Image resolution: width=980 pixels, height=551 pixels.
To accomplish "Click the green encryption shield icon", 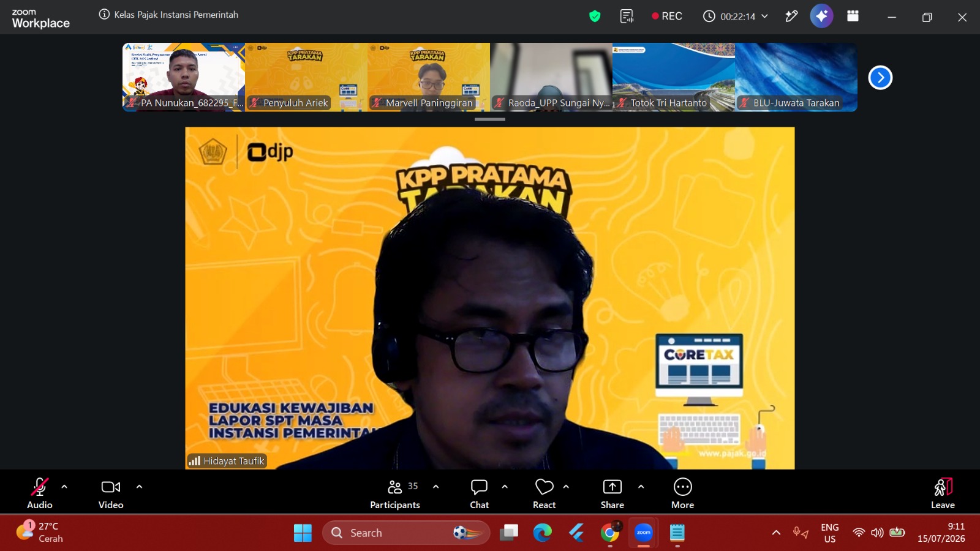I will tap(594, 17).
